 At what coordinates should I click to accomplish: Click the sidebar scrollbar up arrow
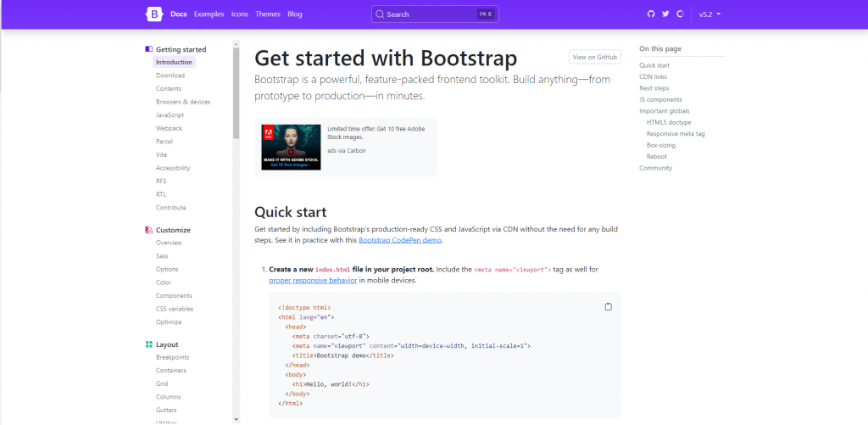pyautogui.click(x=236, y=43)
